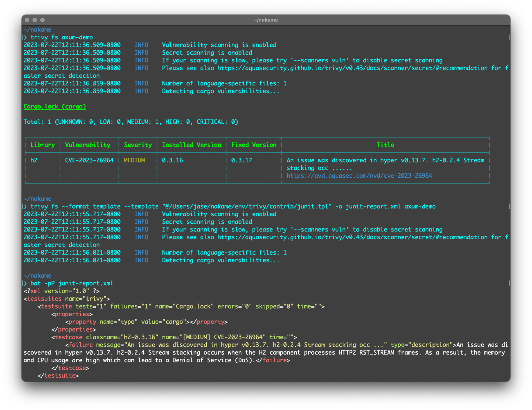Image resolution: width=532 pixels, height=410 pixels.
Task: Click the 'trivy fs axum-demo' command line
Action: coord(62,37)
